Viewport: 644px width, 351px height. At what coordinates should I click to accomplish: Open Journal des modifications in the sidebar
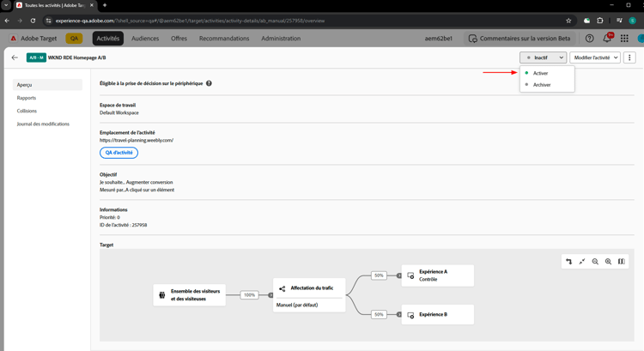[43, 124]
